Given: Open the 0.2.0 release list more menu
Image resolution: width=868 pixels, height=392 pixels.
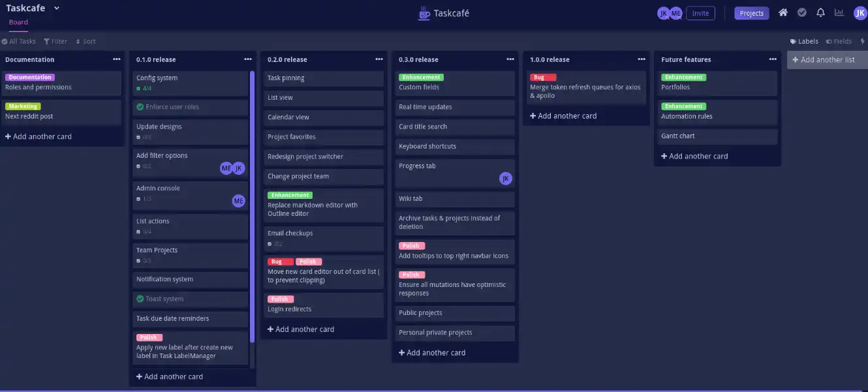Looking at the screenshot, I should [379, 59].
